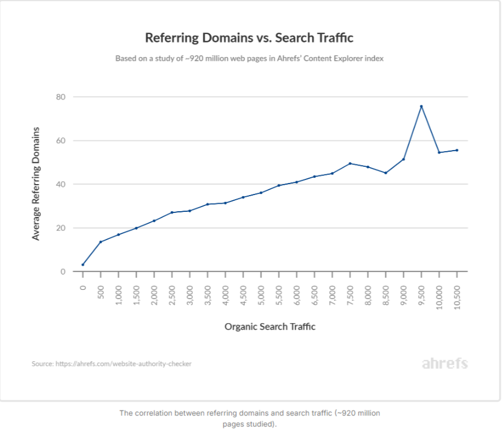504x434 pixels.
Task: Click the Source label text
Action: pos(40,363)
